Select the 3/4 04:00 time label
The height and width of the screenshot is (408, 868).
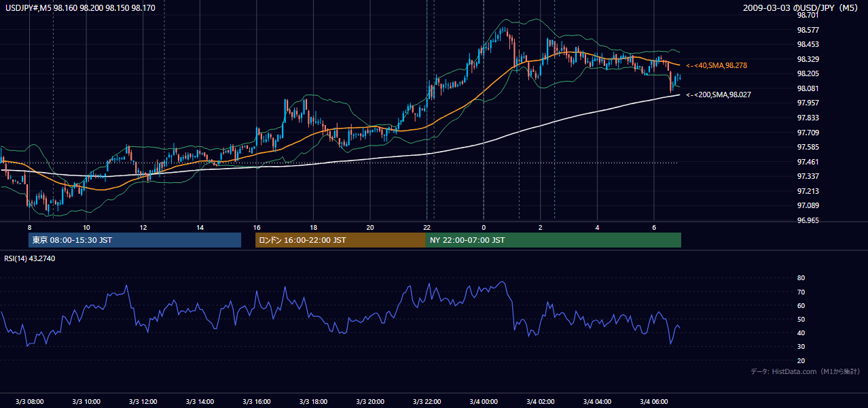point(597,401)
